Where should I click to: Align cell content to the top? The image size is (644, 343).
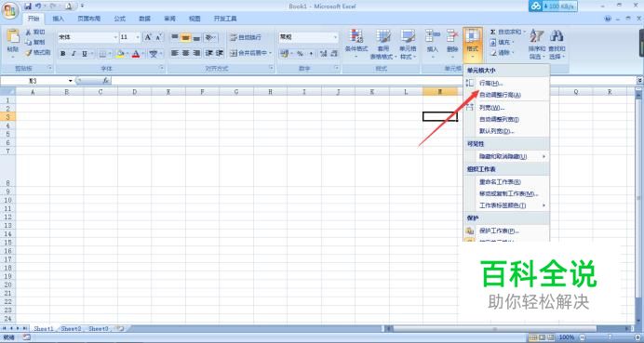click(x=175, y=37)
